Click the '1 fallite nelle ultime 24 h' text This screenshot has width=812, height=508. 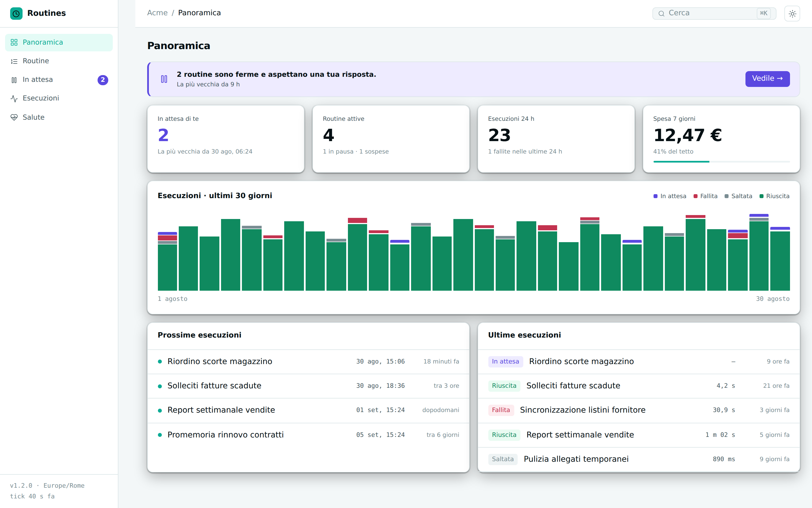coord(525,152)
